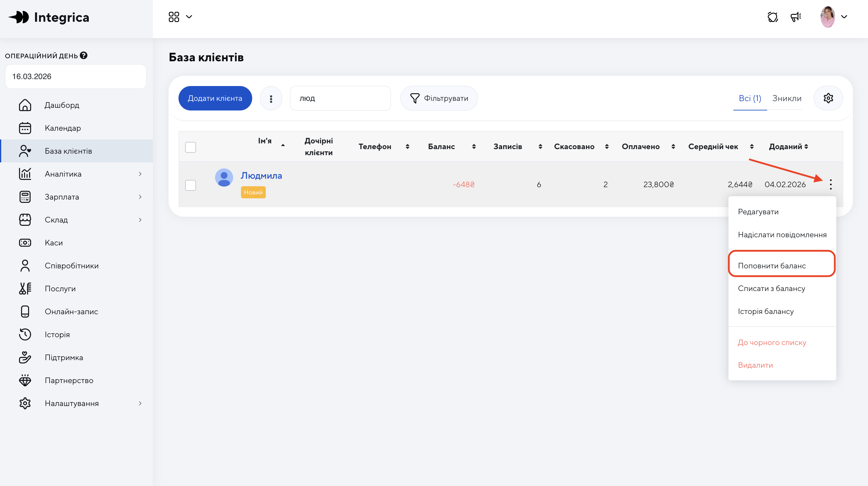Click the table settings gear icon
868x486 pixels.
coord(828,98)
